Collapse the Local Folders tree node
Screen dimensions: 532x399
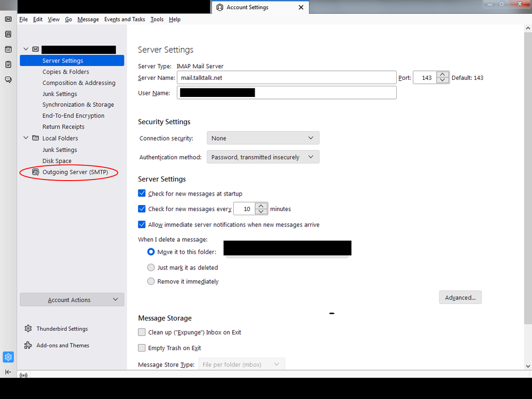tap(26, 138)
